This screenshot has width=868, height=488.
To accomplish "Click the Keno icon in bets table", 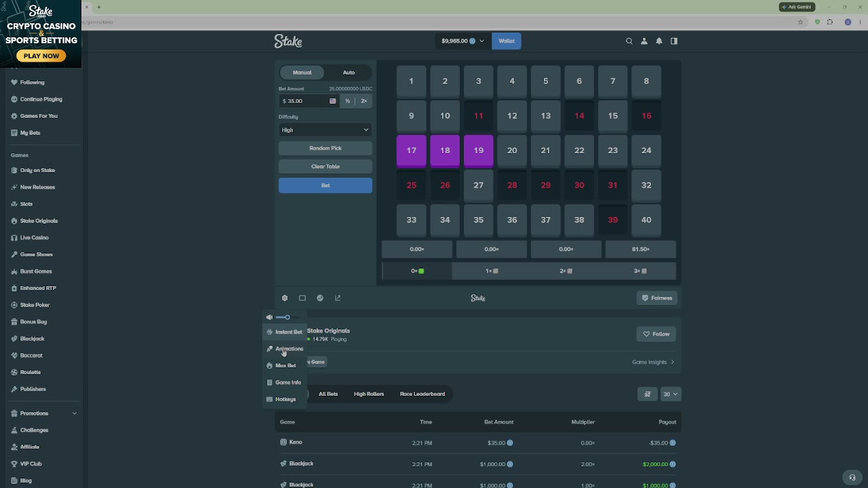I will pos(283,442).
